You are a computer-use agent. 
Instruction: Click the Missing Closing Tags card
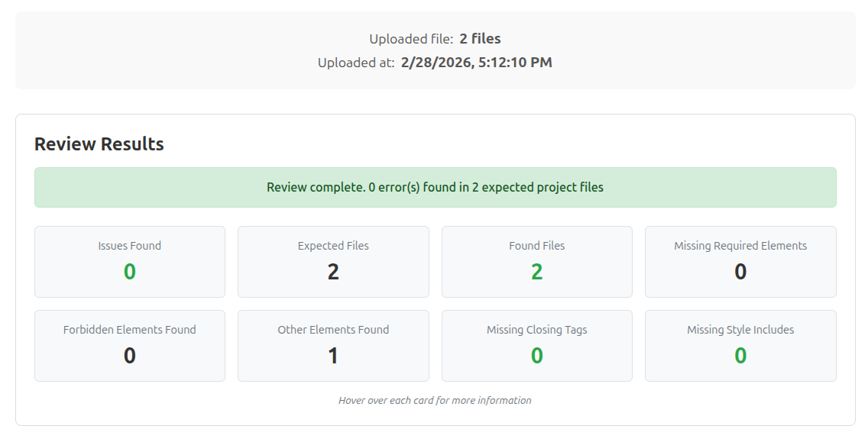pyautogui.click(x=536, y=345)
